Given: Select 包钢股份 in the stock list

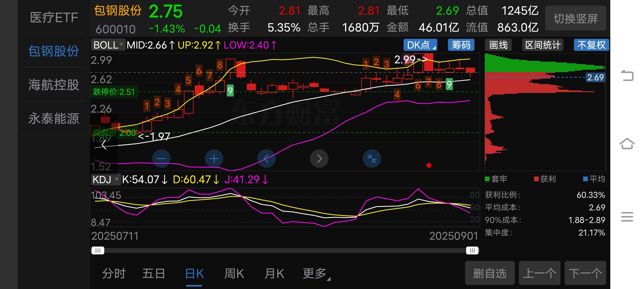Looking at the screenshot, I should [x=54, y=51].
